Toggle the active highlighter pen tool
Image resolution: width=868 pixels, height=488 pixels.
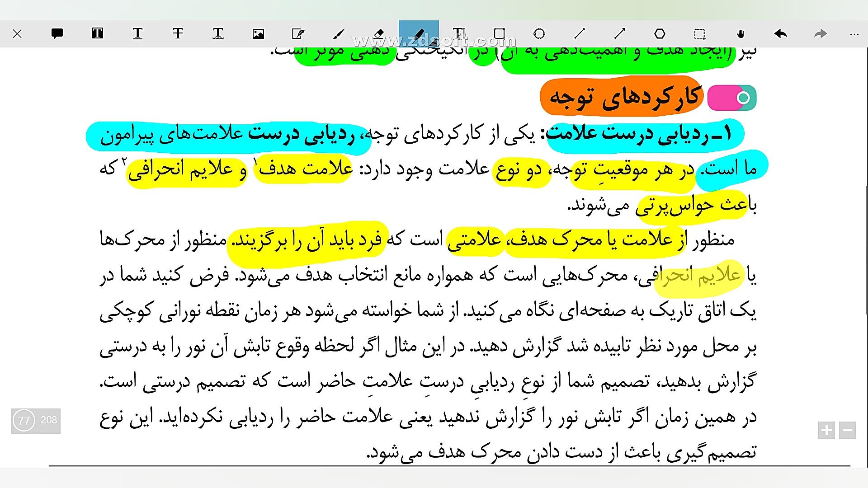point(419,34)
